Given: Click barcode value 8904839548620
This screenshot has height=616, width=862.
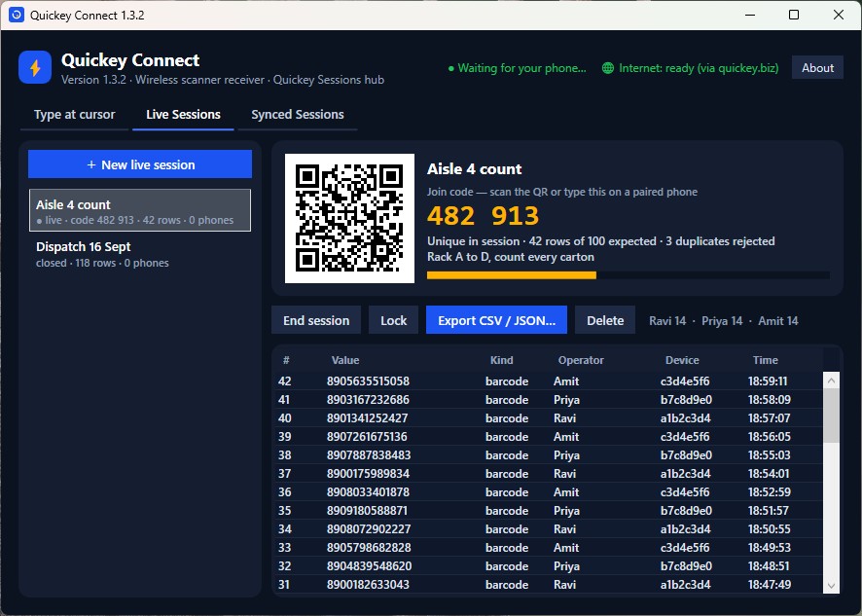Looking at the screenshot, I should tap(369, 566).
